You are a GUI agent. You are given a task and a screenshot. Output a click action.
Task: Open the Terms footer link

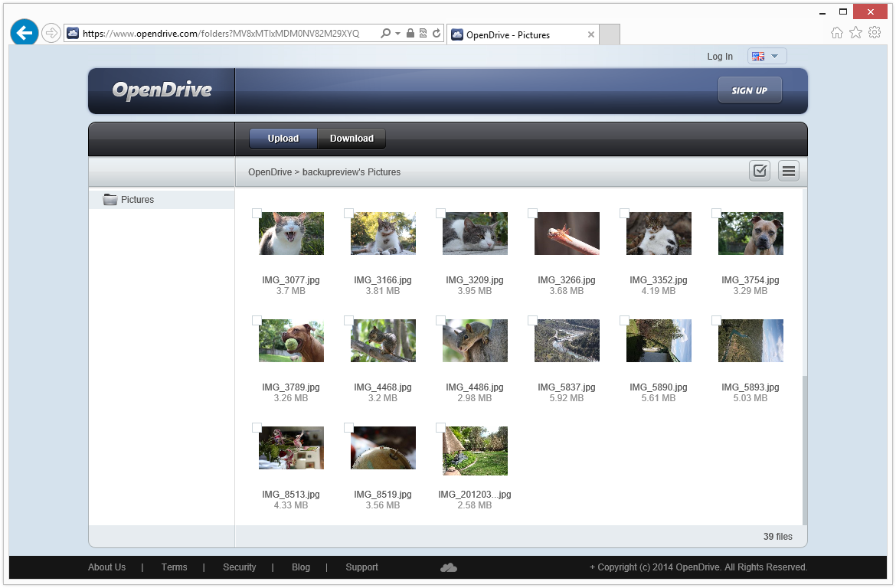pos(175,567)
